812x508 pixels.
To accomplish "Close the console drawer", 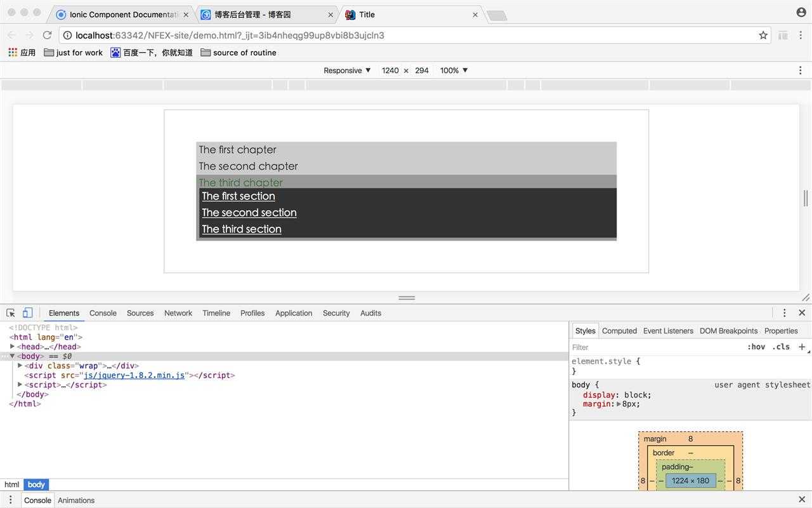I will 802,500.
